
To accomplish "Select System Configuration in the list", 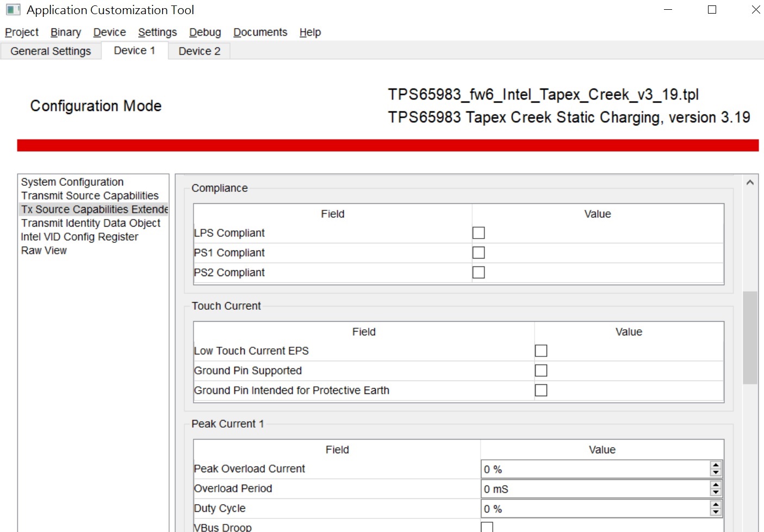I will pos(72,182).
